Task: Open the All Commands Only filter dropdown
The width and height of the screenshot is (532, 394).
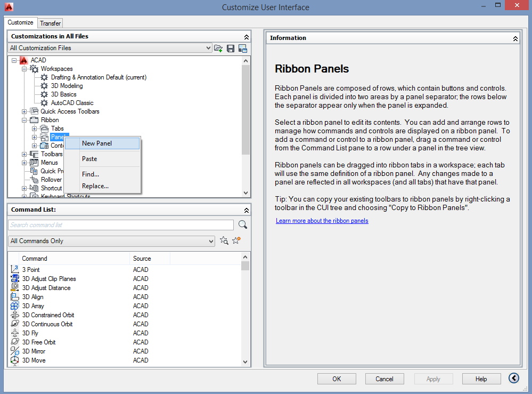Action: (x=211, y=241)
